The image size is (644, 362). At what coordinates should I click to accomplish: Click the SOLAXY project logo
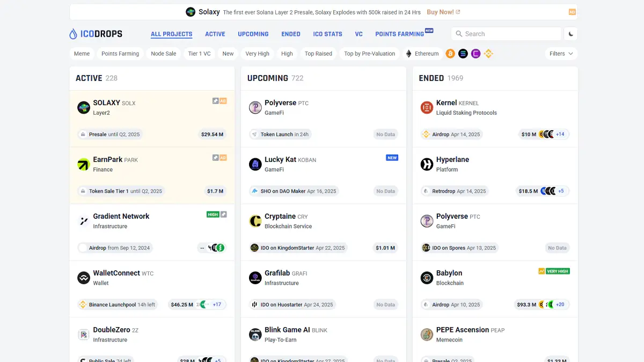point(83,108)
